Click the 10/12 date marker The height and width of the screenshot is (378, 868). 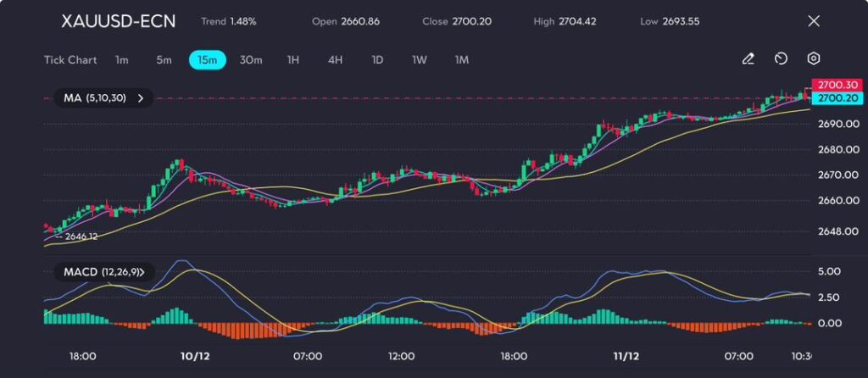195,356
